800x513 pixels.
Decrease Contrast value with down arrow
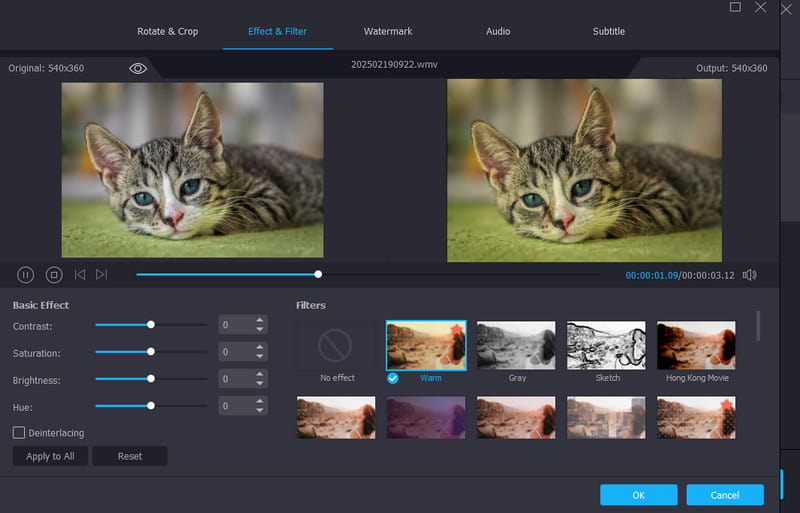pyautogui.click(x=260, y=329)
